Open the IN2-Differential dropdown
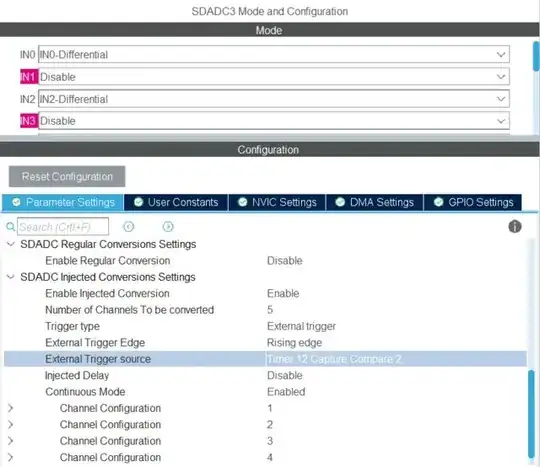 coord(274,99)
